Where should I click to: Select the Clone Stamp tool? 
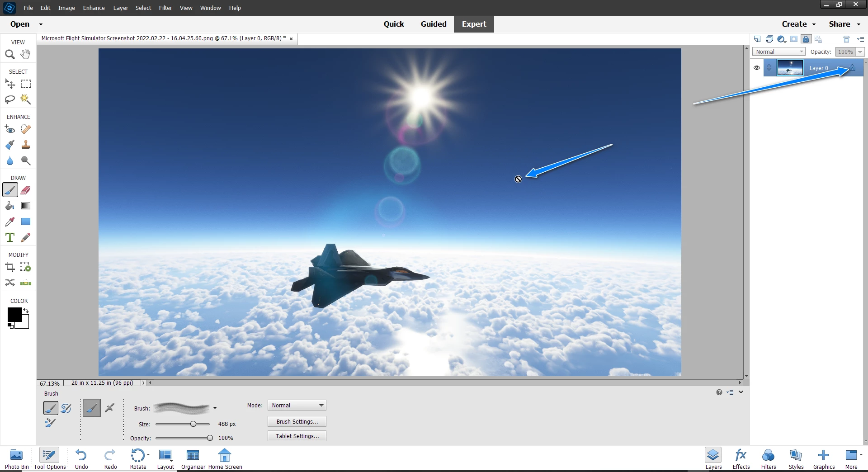point(26,145)
